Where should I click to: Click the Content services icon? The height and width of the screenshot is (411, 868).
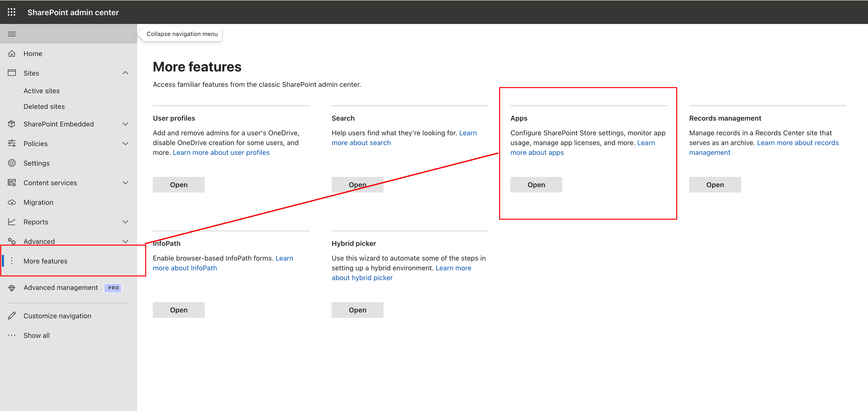click(x=12, y=183)
